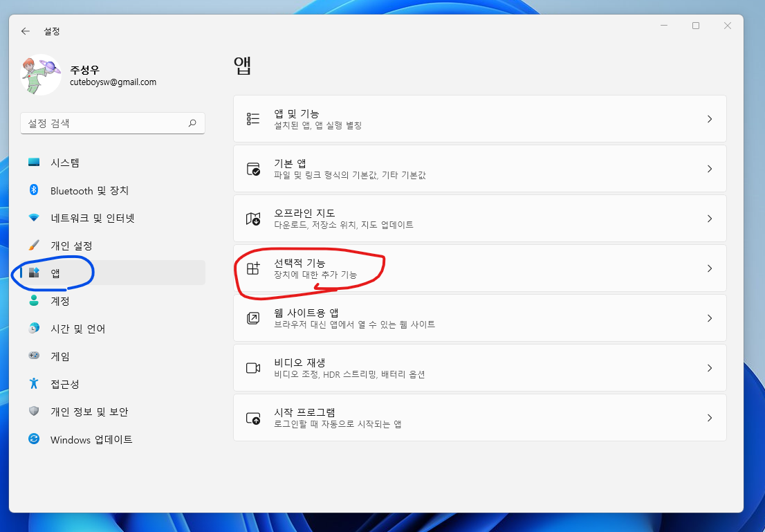Go to 네트워크 및 인터넷 category
The width and height of the screenshot is (765, 532).
pos(113,218)
